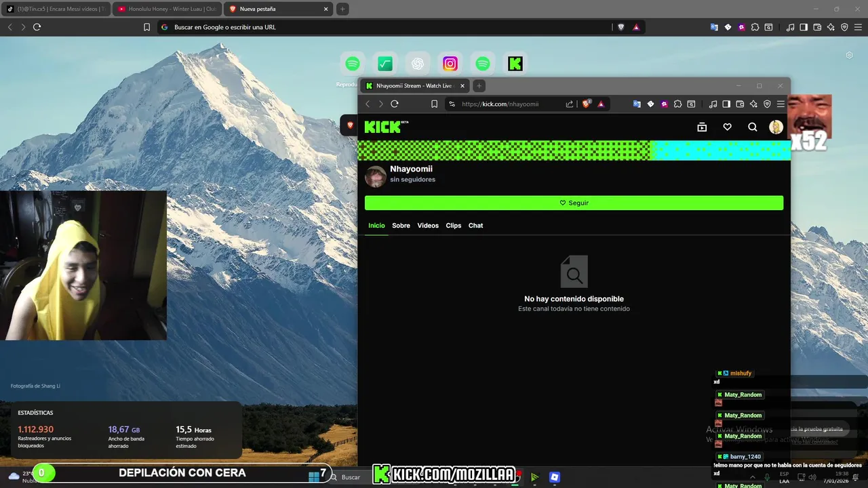The image size is (868, 488).
Task: Click Google Translate extension in Kick window
Action: point(637,104)
